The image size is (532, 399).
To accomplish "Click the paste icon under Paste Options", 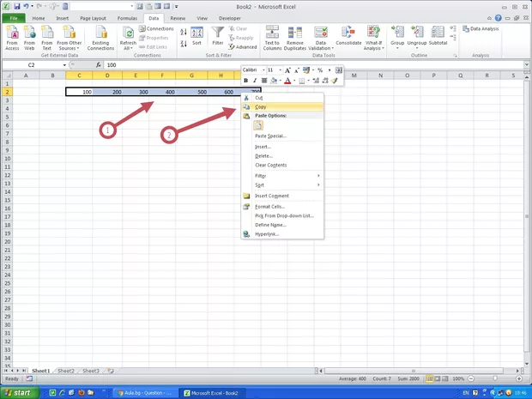I will pos(258,125).
